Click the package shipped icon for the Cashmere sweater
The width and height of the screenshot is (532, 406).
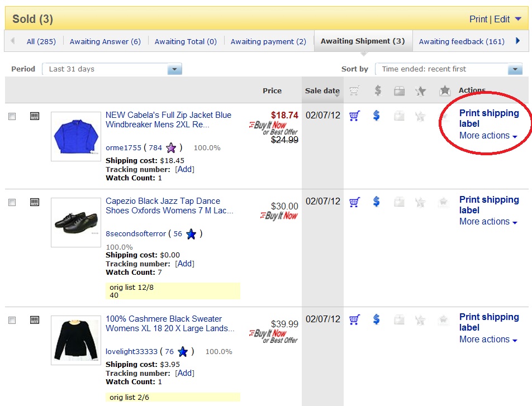[398, 319]
